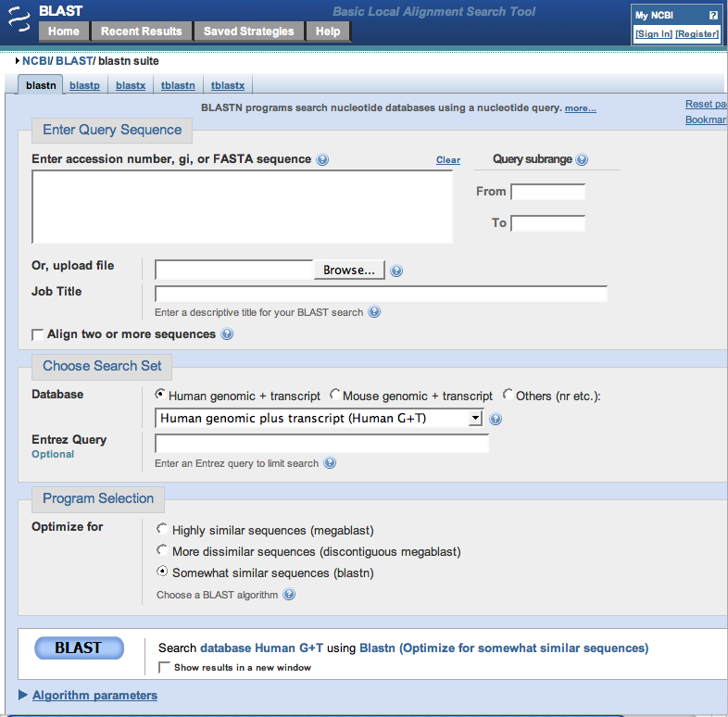Click help icon beside FASTA sequence label
Image resolution: width=728 pixels, height=717 pixels.
point(322,159)
